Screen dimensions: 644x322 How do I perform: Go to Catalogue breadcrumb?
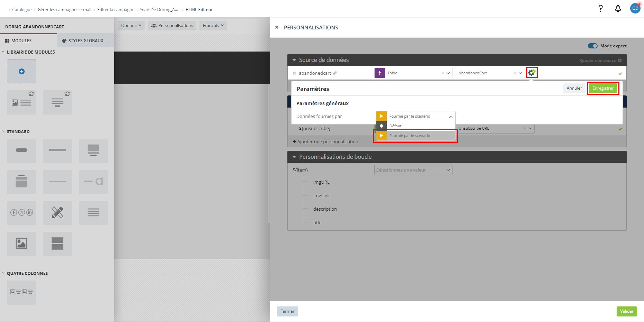tap(22, 10)
